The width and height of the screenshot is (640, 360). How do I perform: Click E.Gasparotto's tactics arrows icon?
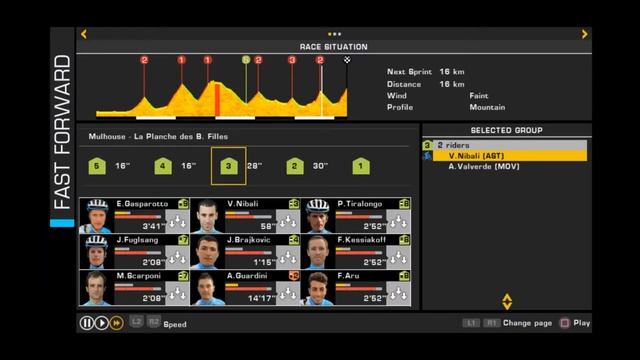pyautogui.click(x=178, y=222)
